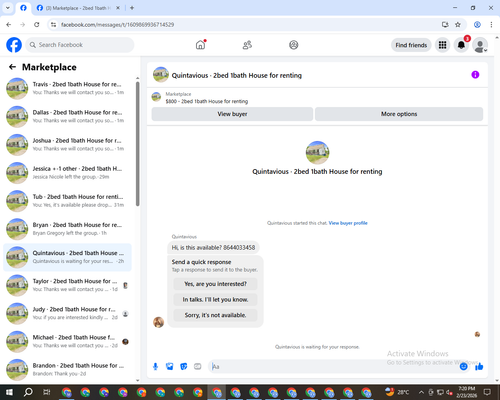Screen dimensions: 500x400
Task: Bookmark this page with the star
Action: (458, 25)
